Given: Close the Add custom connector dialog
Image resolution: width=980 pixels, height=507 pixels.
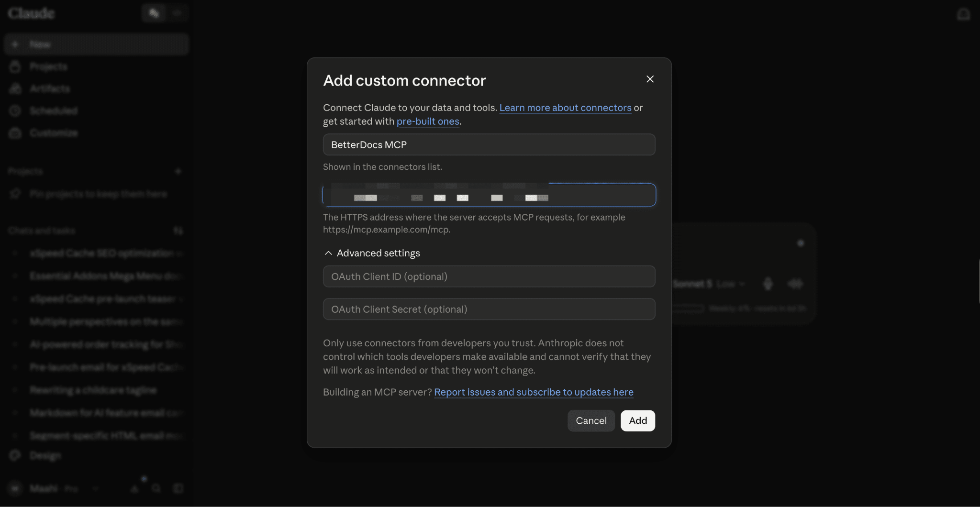Looking at the screenshot, I should tap(650, 79).
